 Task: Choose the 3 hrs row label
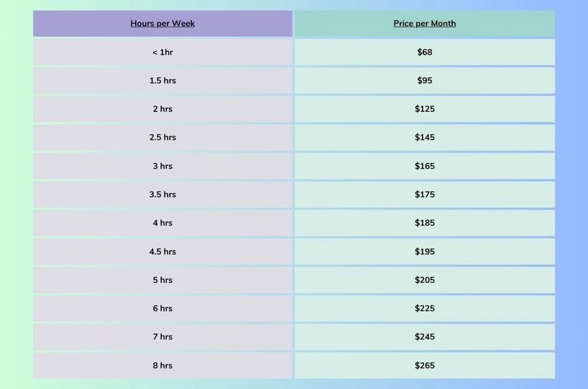pyautogui.click(x=163, y=166)
